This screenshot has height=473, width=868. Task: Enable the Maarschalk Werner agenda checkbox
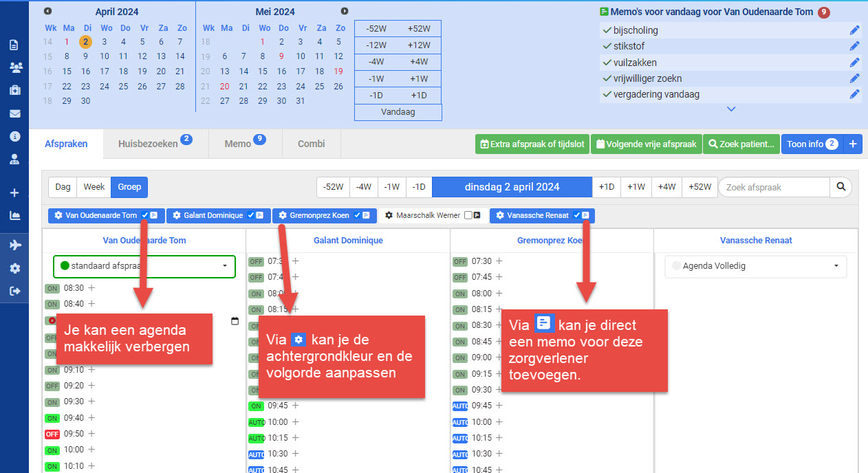coord(468,216)
